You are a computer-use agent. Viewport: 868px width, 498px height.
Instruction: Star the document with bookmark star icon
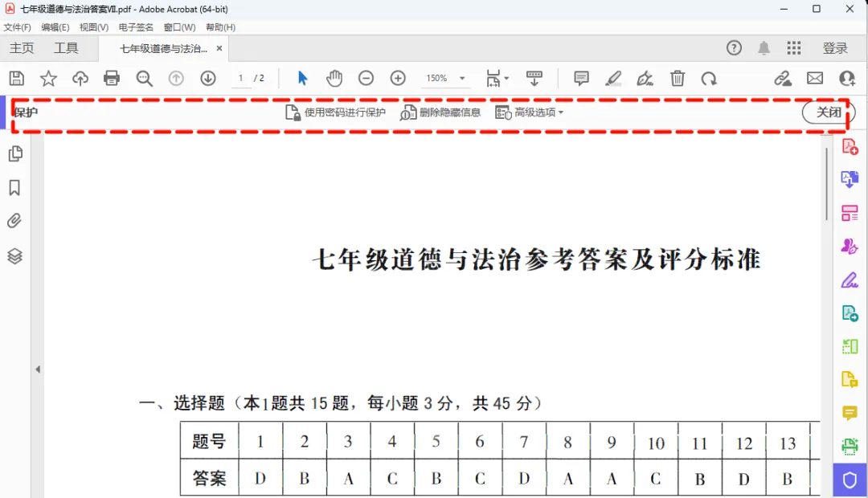pyautogui.click(x=48, y=79)
